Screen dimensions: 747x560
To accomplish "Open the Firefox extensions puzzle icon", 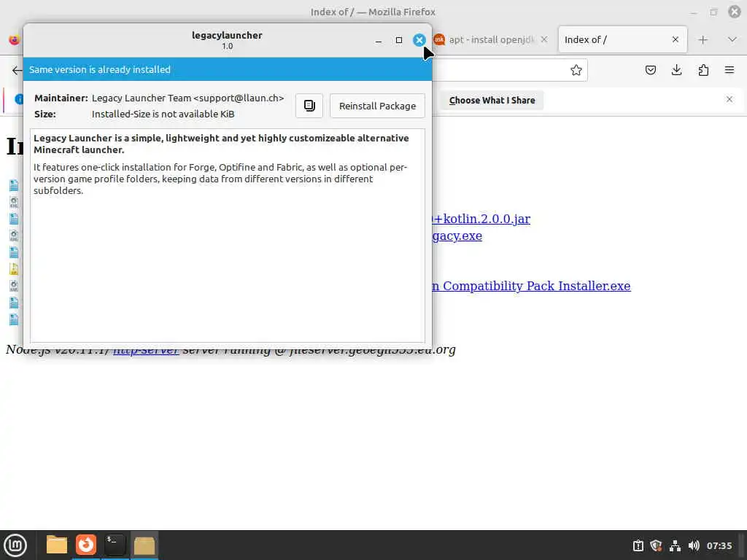I will pyautogui.click(x=703, y=71).
